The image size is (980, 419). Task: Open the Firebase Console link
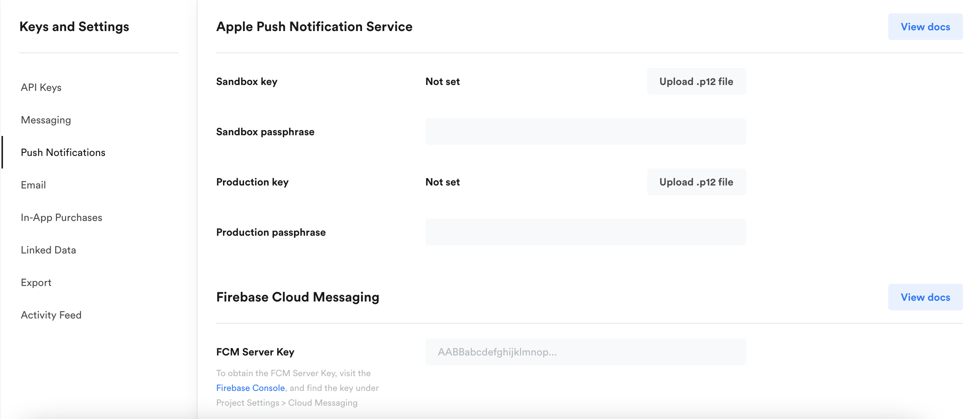point(250,388)
